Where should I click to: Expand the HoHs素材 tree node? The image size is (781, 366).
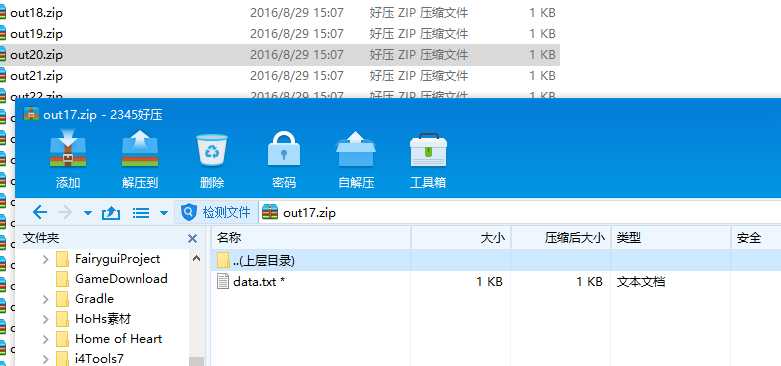pyautogui.click(x=45, y=319)
